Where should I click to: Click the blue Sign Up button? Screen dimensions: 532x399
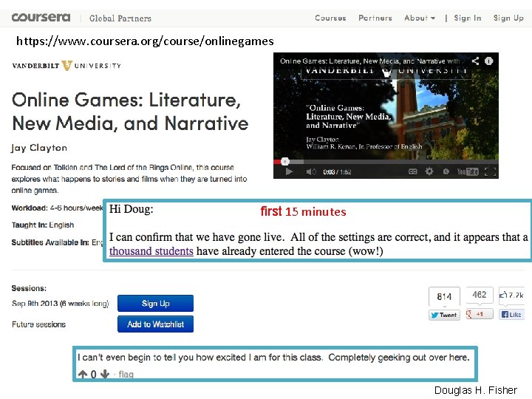click(155, 303)
